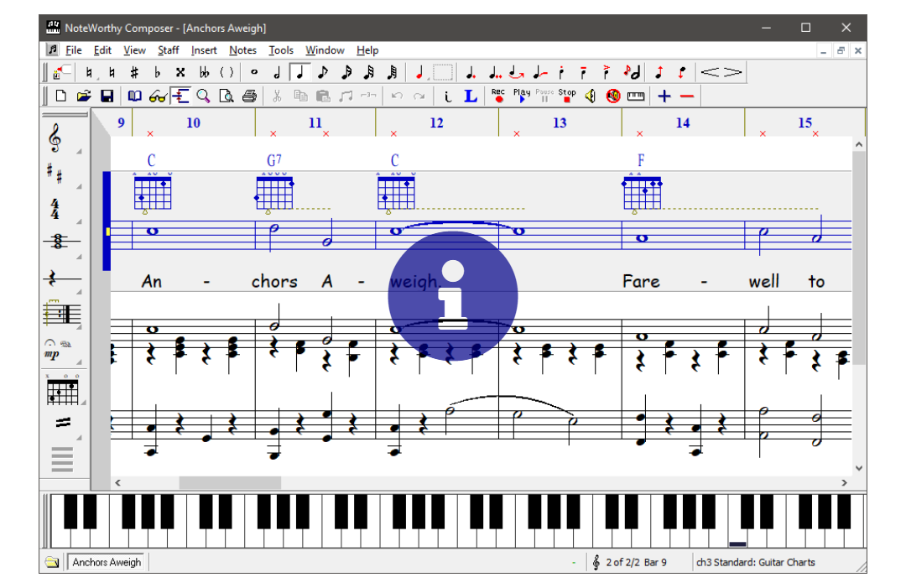The image size is (906, 588).
Task: Click the crescendo hairpin icon
Action: (x=710, y=72)
